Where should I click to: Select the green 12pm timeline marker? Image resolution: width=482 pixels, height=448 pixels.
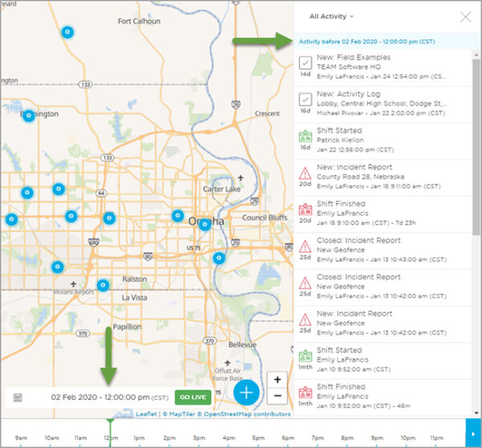[x=110, y=433]
